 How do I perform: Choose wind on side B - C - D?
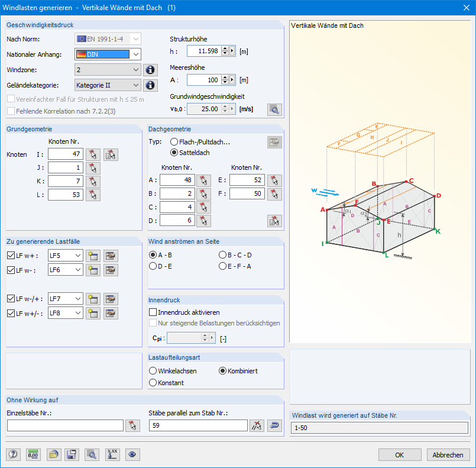[x=222, y=255]
